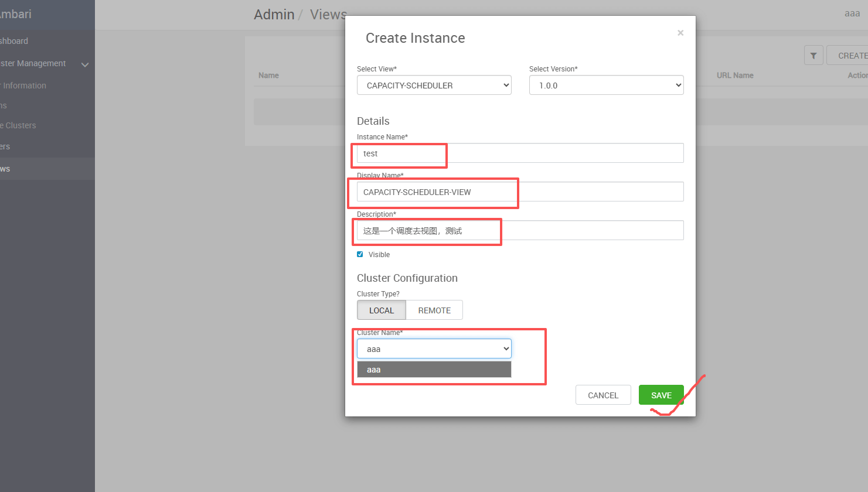Viewport: 868px width, 492px height.
Task: Open the aaa user menu in header
Action: pyautogui.click(x=852, y=13)
